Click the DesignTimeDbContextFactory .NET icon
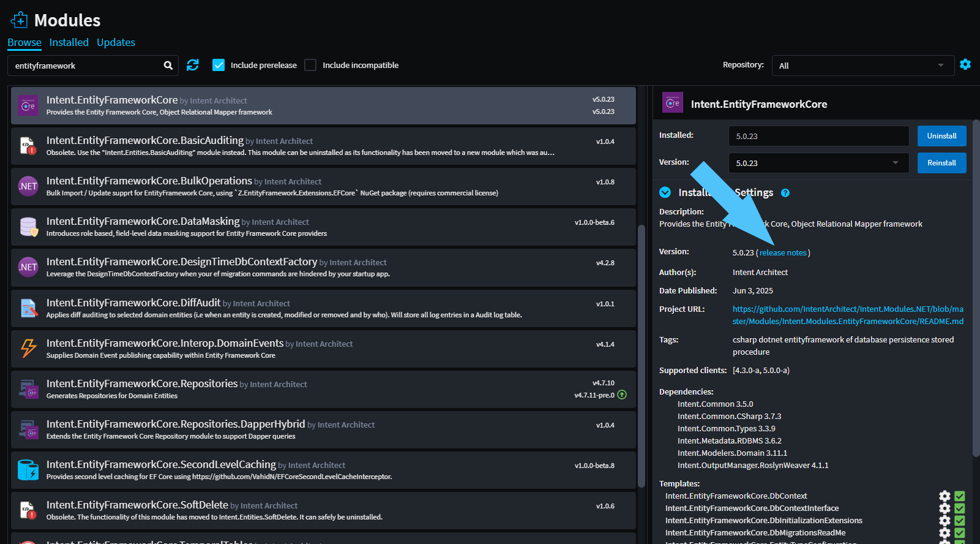The height and width of the screenshot is (544, 980). pos(28,267)
